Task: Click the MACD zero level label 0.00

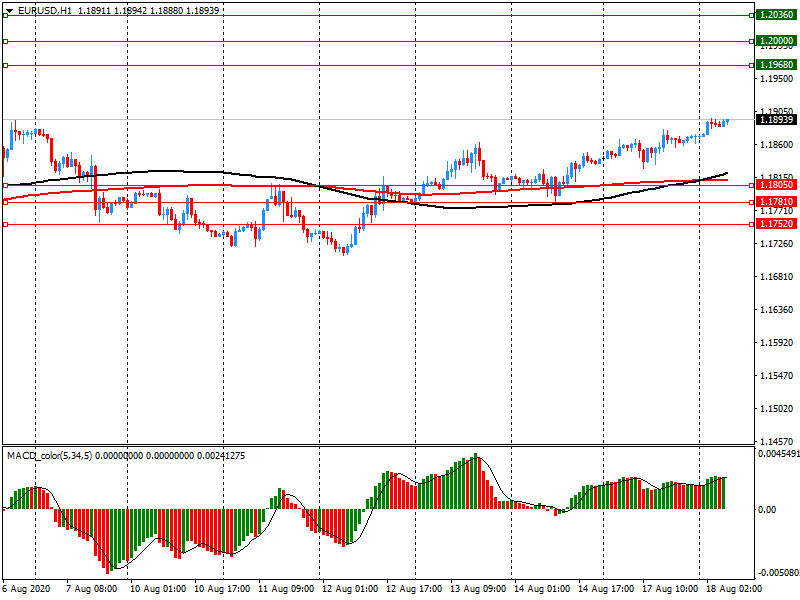Action: click(x=768, y=509)
